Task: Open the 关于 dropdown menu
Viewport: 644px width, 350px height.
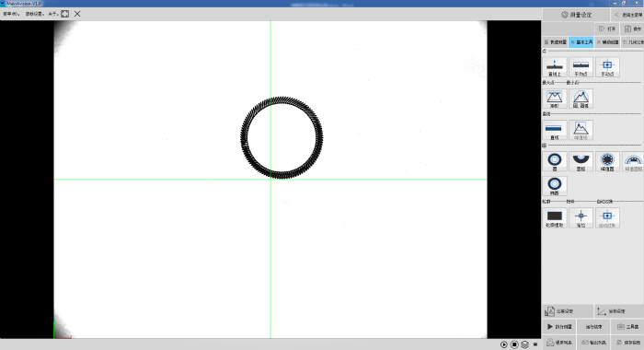Action: (x=53, y=14)
